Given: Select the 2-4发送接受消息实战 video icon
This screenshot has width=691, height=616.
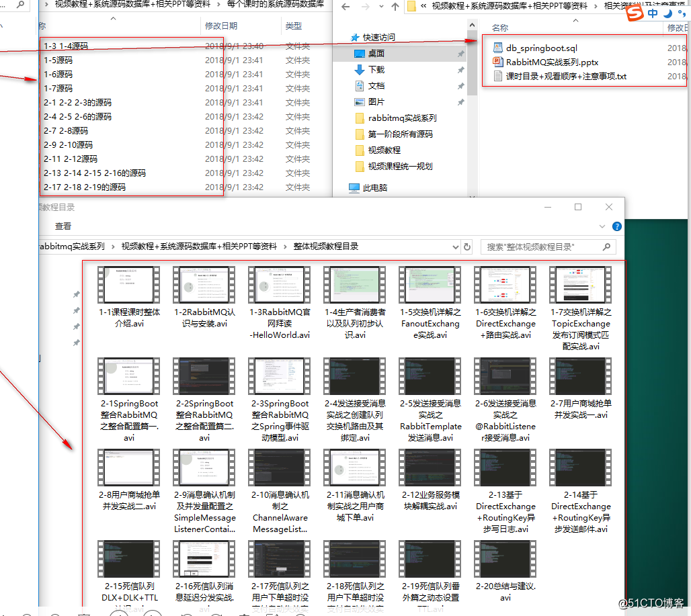Looking at the screenshot, I should 354,376.
